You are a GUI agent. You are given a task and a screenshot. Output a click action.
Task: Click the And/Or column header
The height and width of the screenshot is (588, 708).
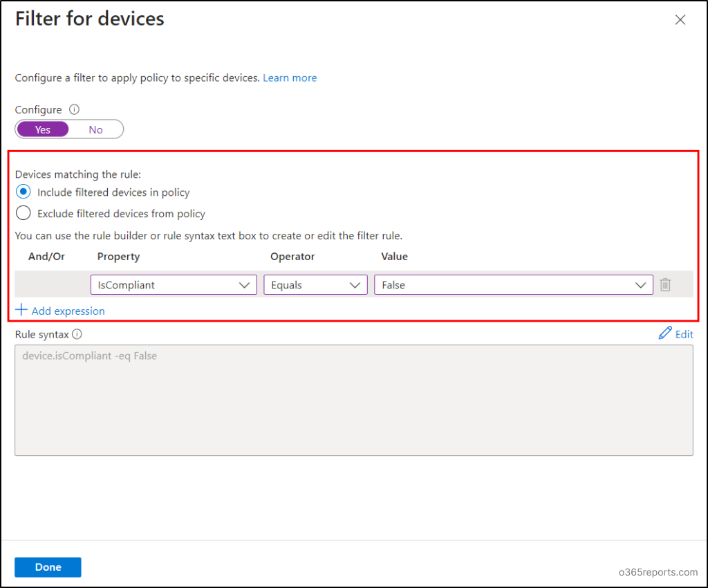[46, 256]
